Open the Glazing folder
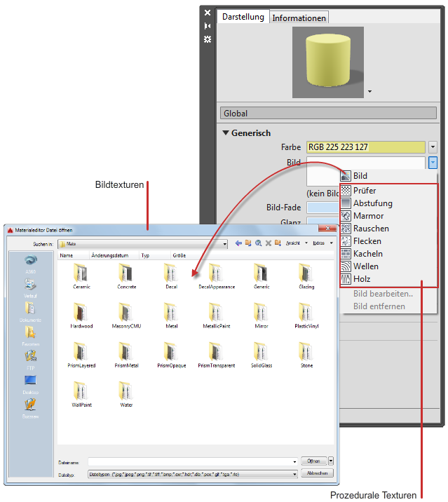448x502 pixels. (x=306, y=276)
